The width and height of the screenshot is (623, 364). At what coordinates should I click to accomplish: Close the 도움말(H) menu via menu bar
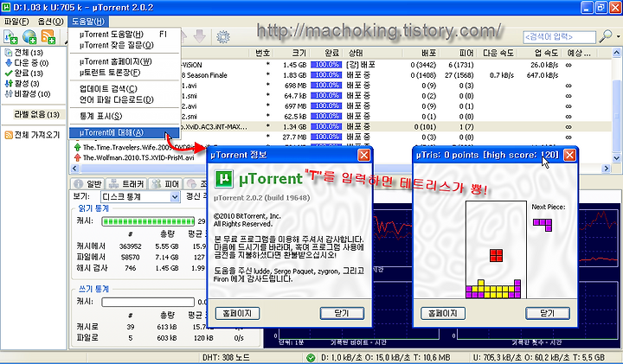tap(87, 22)
